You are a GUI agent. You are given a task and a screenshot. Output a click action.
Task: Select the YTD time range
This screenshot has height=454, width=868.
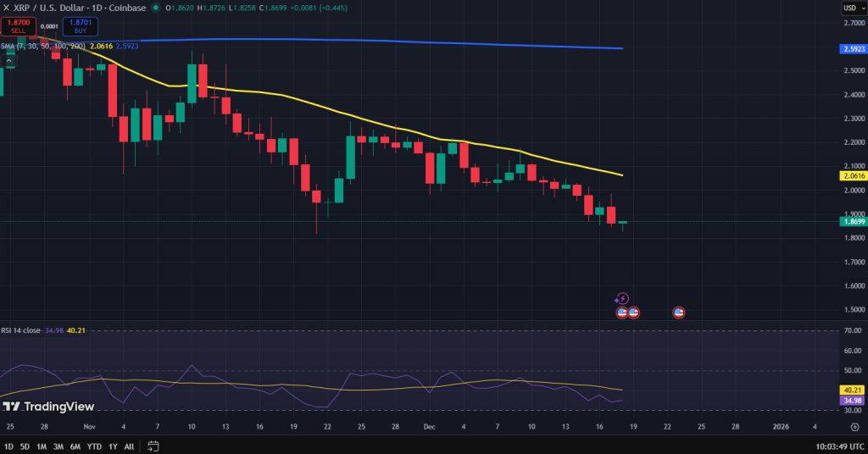point(94,446)
